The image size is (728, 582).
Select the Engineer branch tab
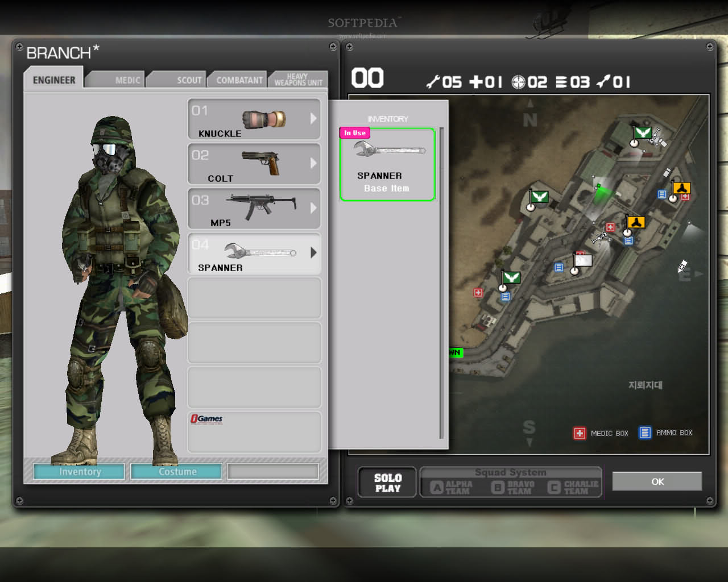[x=54, y=79]
